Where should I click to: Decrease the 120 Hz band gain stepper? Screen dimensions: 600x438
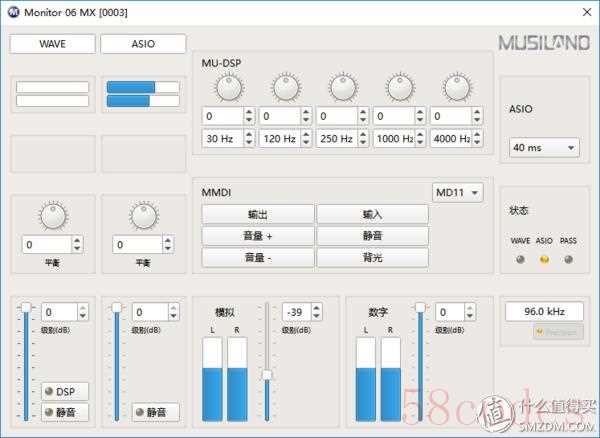coord(306,120)
